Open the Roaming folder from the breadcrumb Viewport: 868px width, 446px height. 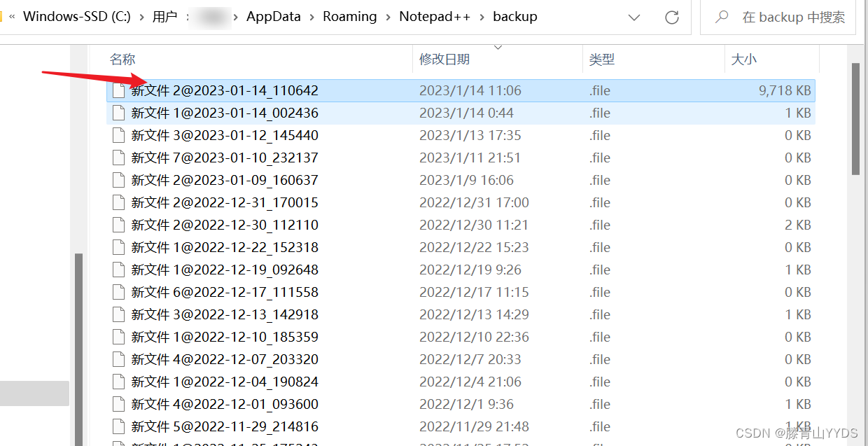(x=350, y=16)
